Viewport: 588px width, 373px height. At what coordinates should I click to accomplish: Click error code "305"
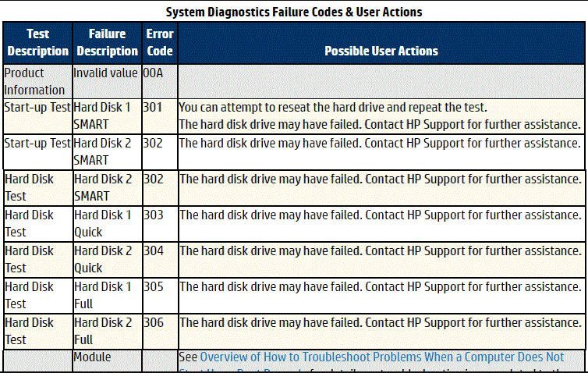(153, 286)
